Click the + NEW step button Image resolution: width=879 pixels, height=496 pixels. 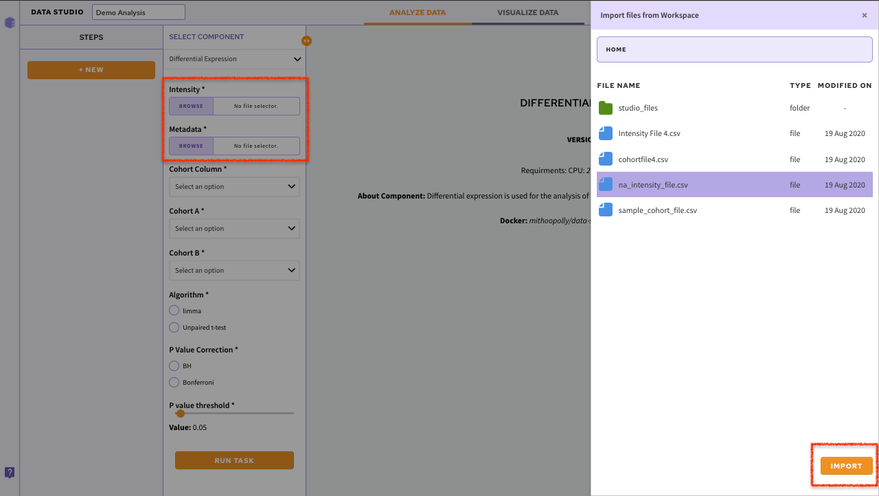(x=91, y=70)
